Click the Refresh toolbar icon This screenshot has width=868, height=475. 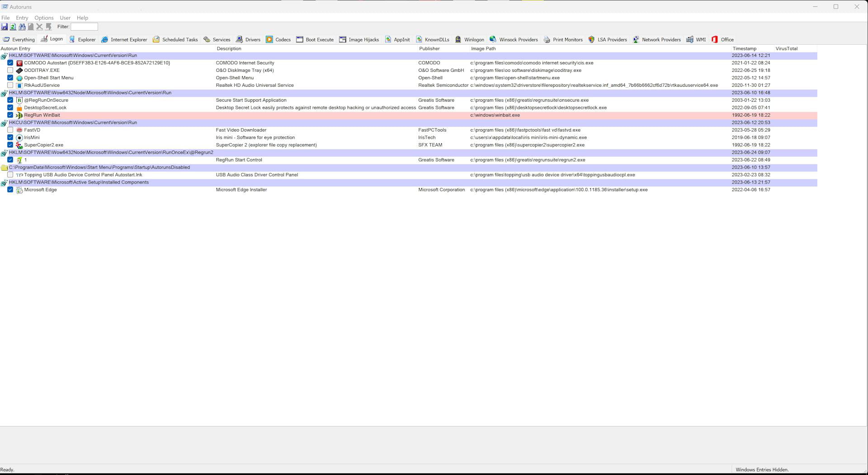pyautogui.click(x=13, y=27)
